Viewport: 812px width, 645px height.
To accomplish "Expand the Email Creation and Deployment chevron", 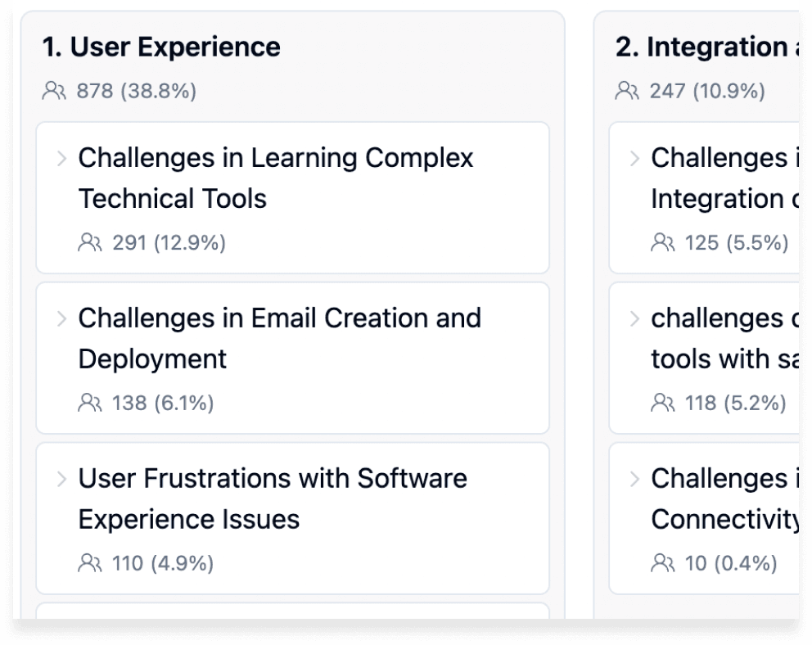I will pyautogui.click(x=62, y=318).
